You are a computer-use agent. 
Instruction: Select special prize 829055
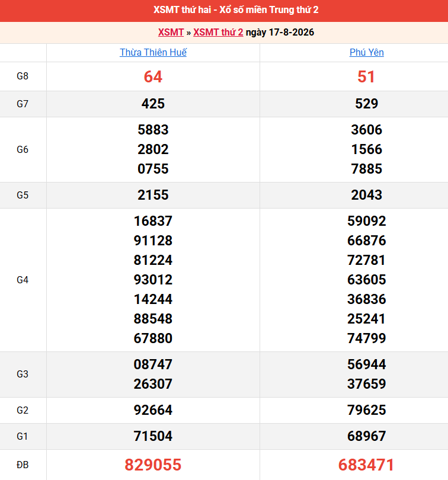tap(153, 465)
